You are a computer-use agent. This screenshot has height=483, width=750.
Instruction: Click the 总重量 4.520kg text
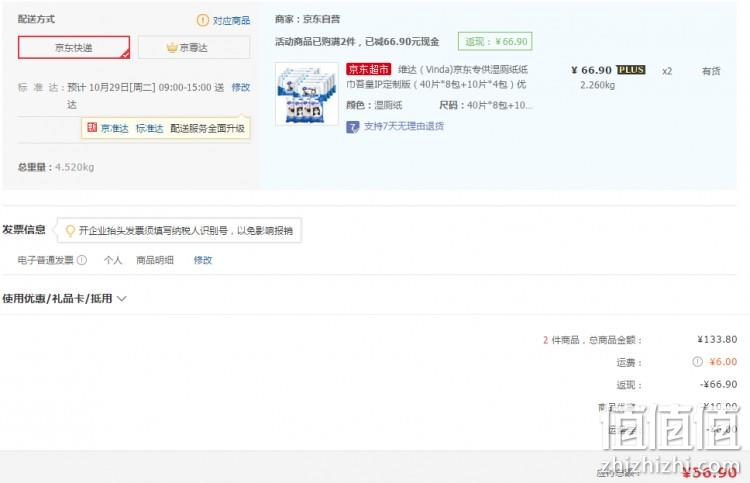[56, 167]
